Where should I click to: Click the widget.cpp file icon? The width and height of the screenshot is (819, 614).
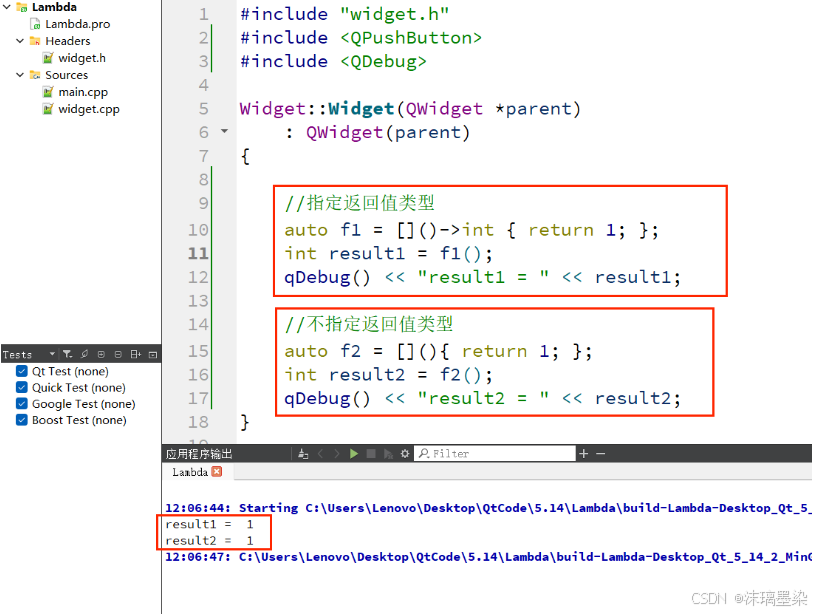48,109
